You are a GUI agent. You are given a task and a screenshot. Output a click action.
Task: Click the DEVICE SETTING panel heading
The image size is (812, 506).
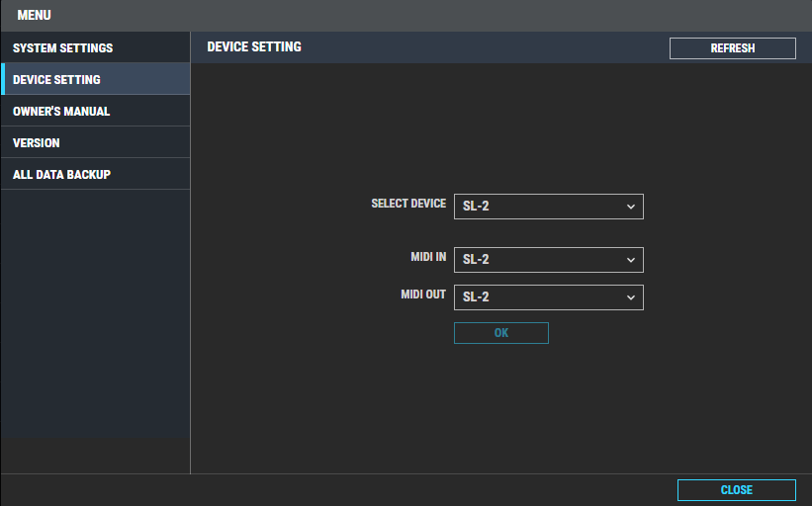254,46
